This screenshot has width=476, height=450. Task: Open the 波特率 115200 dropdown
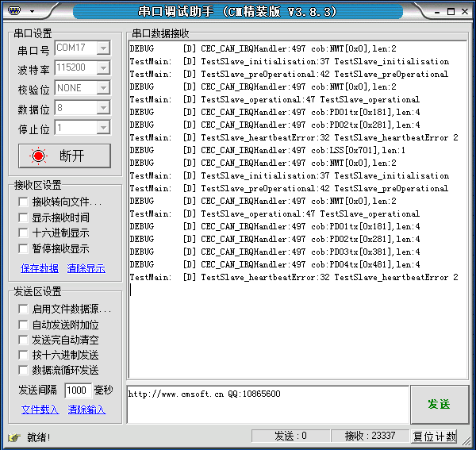click(x=103, y=67)
